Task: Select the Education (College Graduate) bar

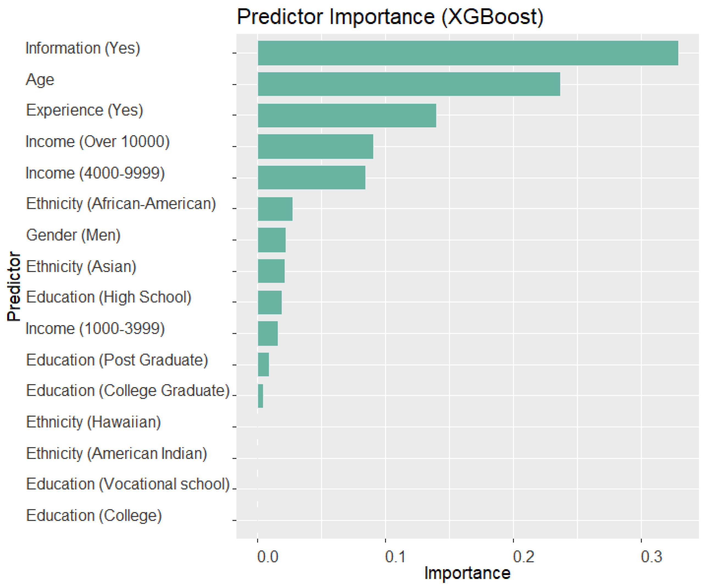Action: point(260,396)
